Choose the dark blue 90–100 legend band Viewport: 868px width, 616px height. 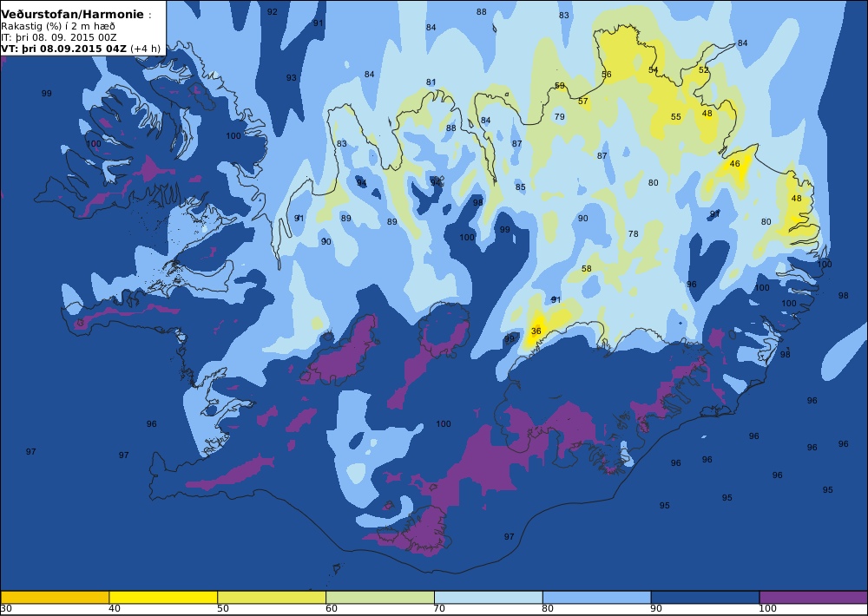click(x=705, y=597)
